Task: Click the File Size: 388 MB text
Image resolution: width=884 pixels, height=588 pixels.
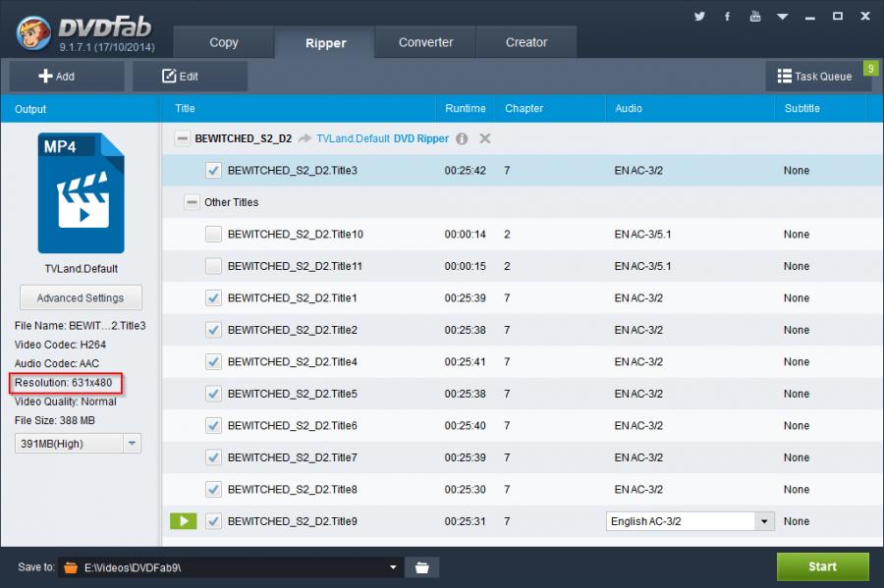Action: coord(55,420)
